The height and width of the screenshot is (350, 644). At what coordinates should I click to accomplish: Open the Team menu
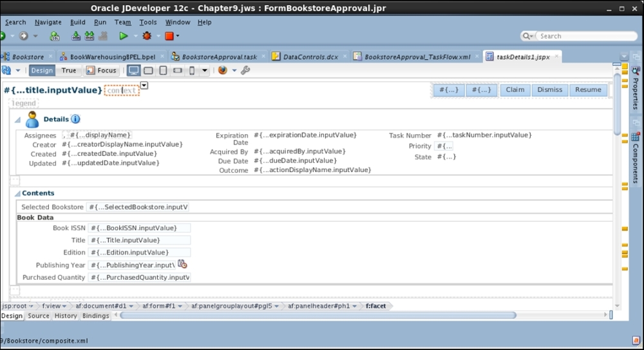click(x=122, y=22)
